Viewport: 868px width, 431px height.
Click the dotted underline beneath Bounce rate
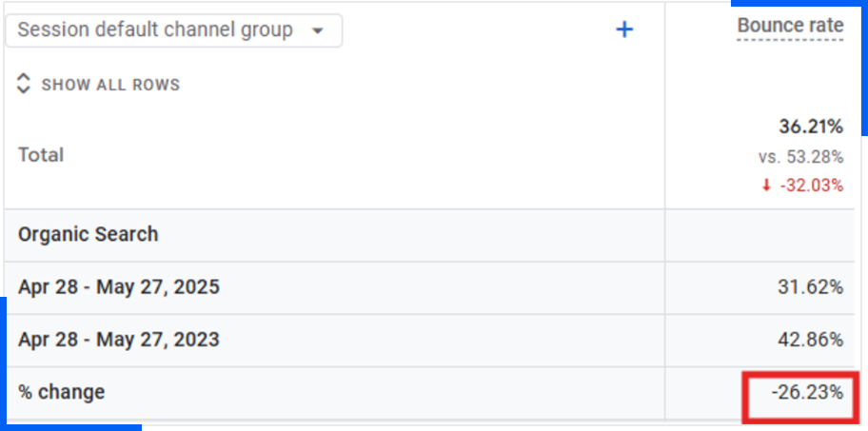(790, 40)
